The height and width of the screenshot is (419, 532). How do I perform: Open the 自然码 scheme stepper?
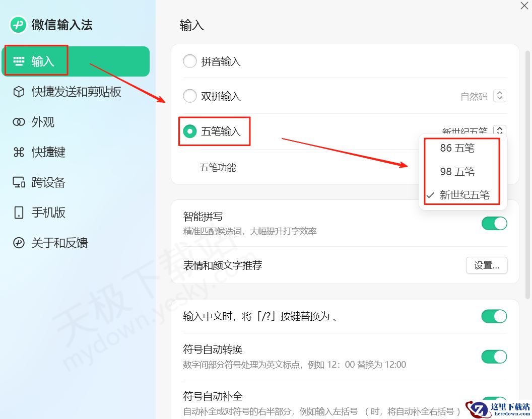click(x=499, y=95)
